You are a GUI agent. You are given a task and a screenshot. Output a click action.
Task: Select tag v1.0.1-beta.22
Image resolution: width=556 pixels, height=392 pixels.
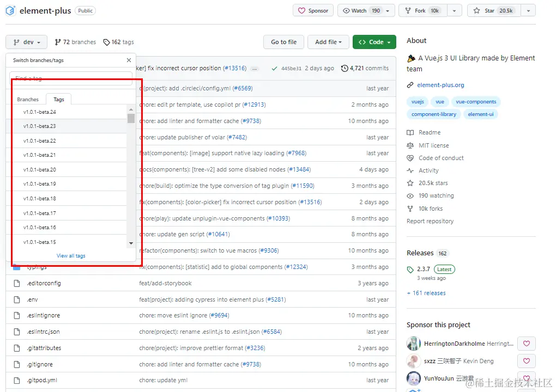coord(67,140)
